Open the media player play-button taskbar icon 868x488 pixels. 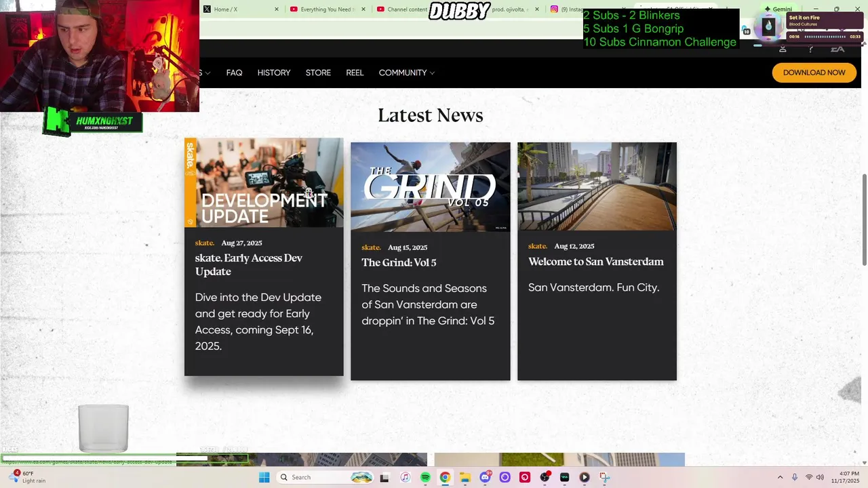click(x=585, y=477)
